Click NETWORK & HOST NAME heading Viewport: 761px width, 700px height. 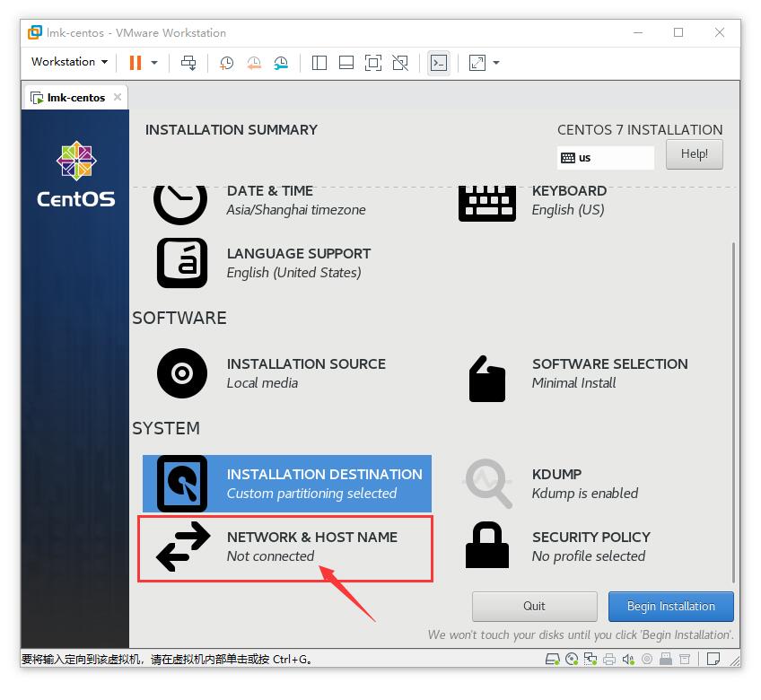coord(312,537)
